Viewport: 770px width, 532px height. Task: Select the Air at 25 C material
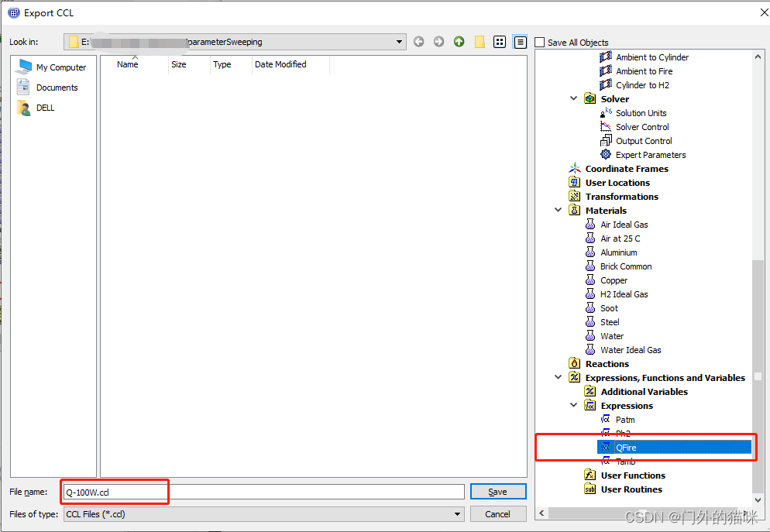pos(620,239)
